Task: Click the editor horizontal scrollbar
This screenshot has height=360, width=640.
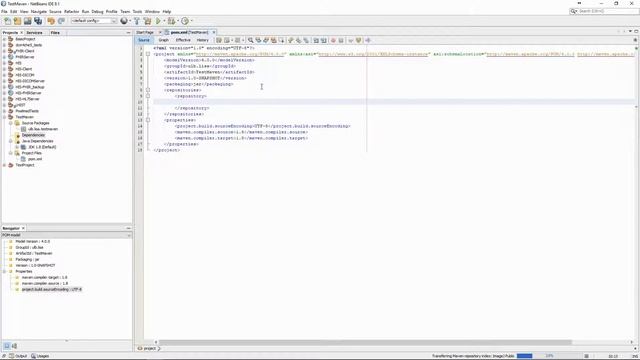Action: coord(365,342)
